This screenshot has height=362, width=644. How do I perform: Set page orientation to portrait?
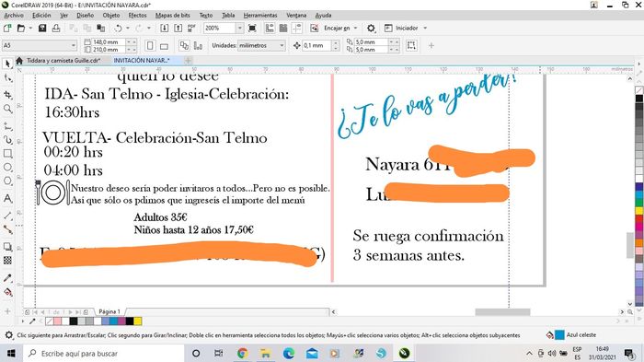150,45
